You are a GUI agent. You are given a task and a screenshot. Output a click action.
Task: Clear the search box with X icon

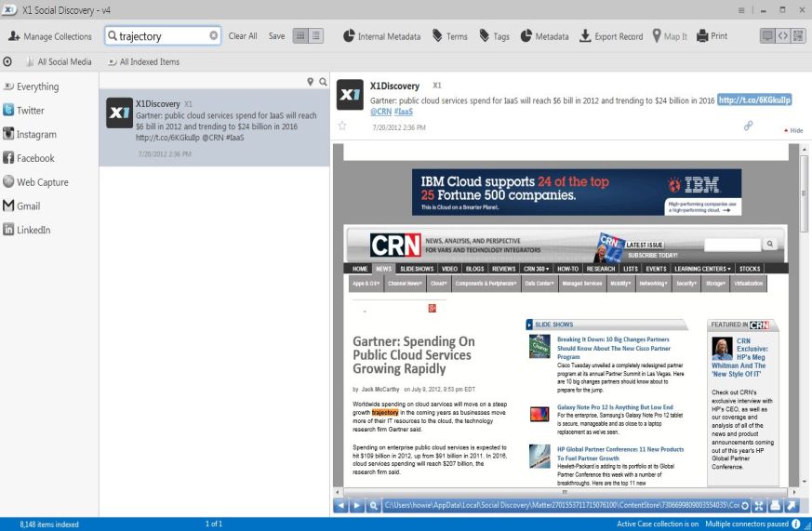coord(213,35)
